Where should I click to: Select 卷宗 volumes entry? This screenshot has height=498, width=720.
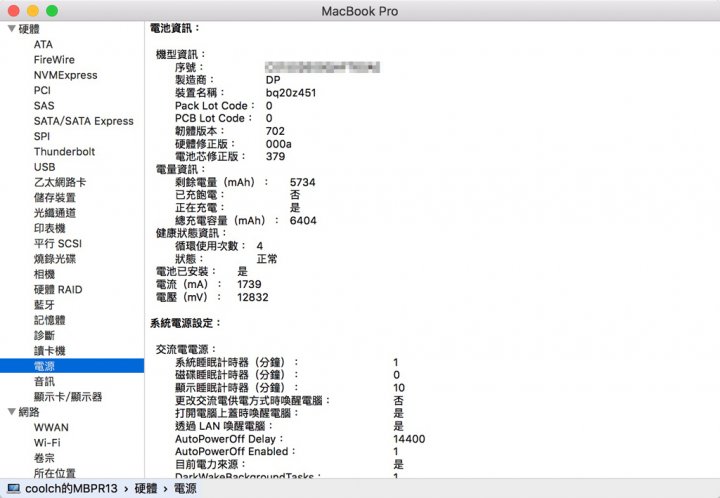click(45, 458)
